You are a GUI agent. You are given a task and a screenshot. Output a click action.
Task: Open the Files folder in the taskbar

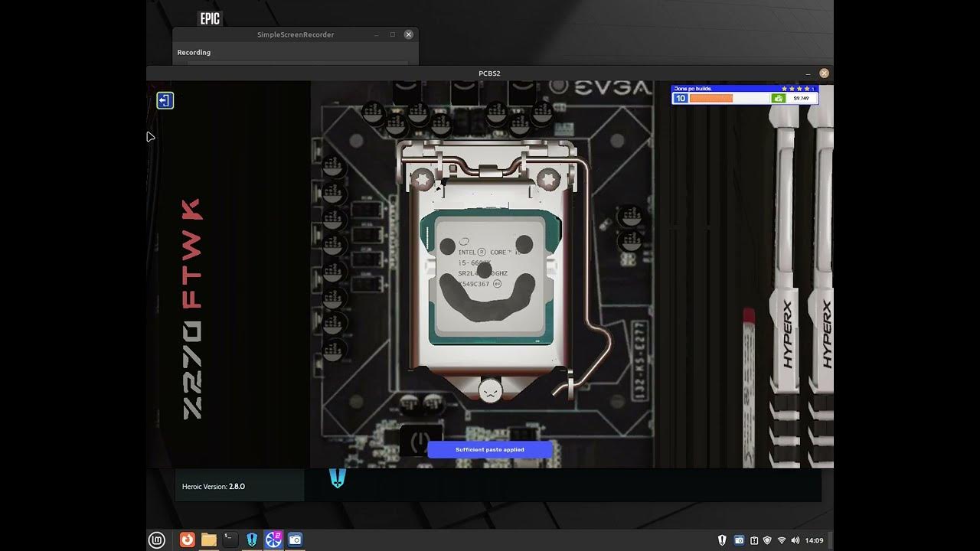pyautogui.click(x=208, y=540)
